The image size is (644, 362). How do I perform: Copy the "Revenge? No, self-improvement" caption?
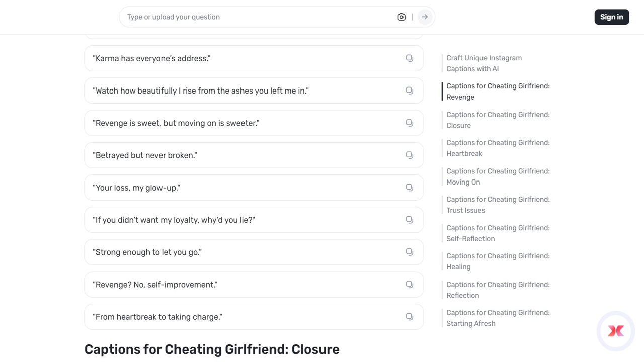[410, 284]
